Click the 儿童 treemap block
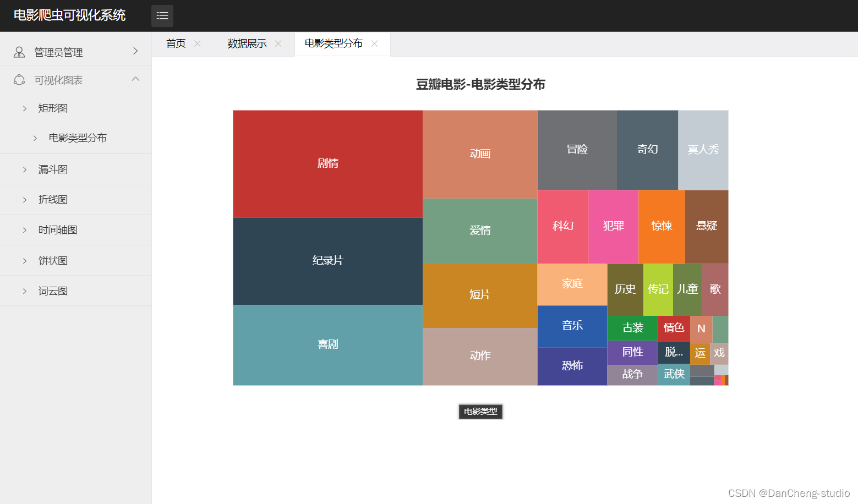Image resolution: width=858 pixels, height=504 pixels. 687,289
